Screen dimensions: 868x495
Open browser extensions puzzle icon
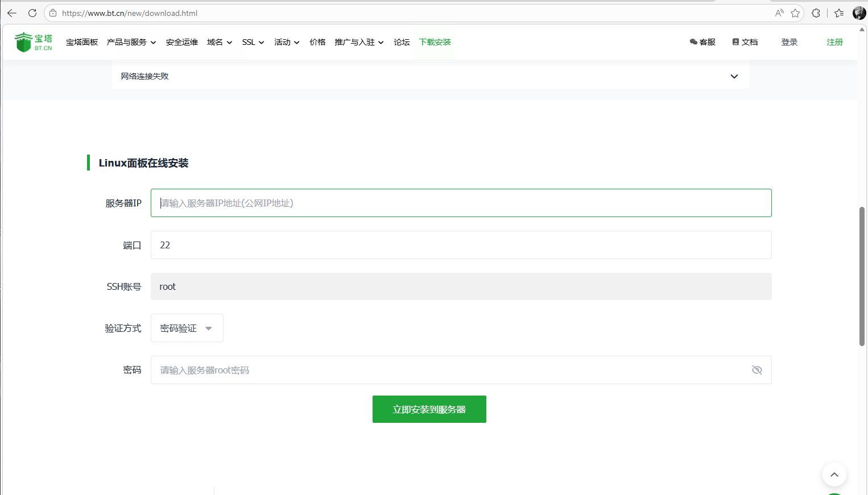pos(816,13)
